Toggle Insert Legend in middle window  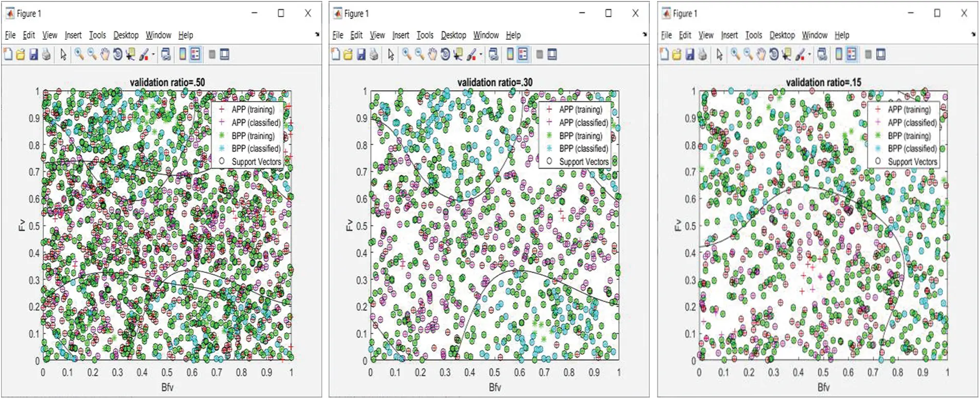(x=523, y=54)
